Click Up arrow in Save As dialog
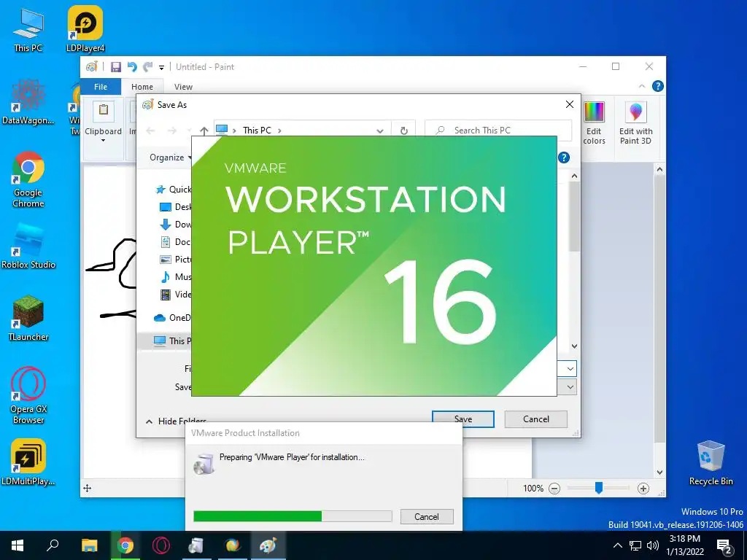The image size is (747, 560). pos(204,130)
